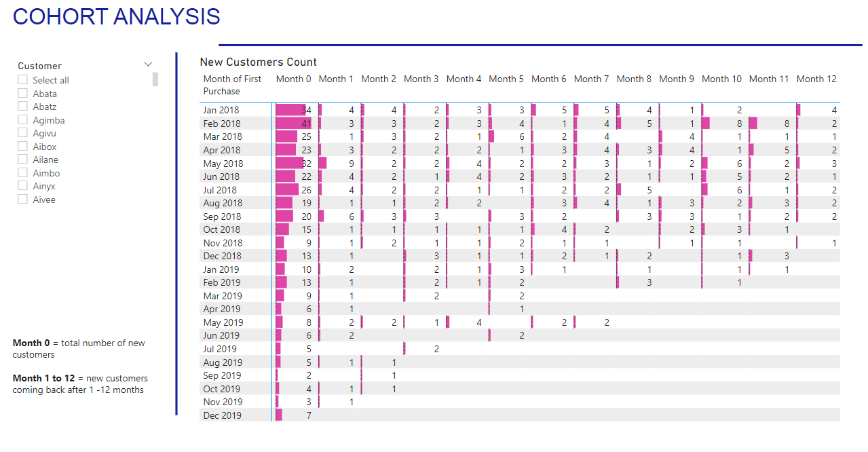Click the Month of First Purchase header

click(x=232, y=85)
